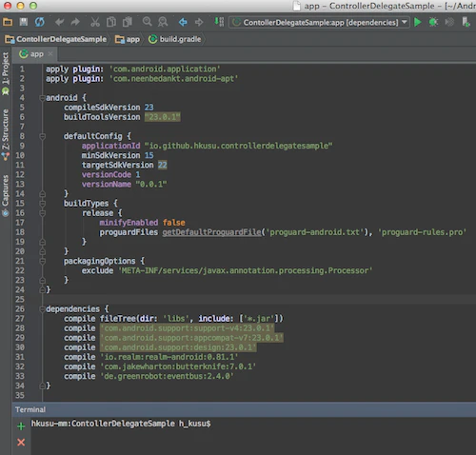The height and width of the screenshot is (455, 476).
Task: Run the app with the green play icon
Action: tap(418, 22)
